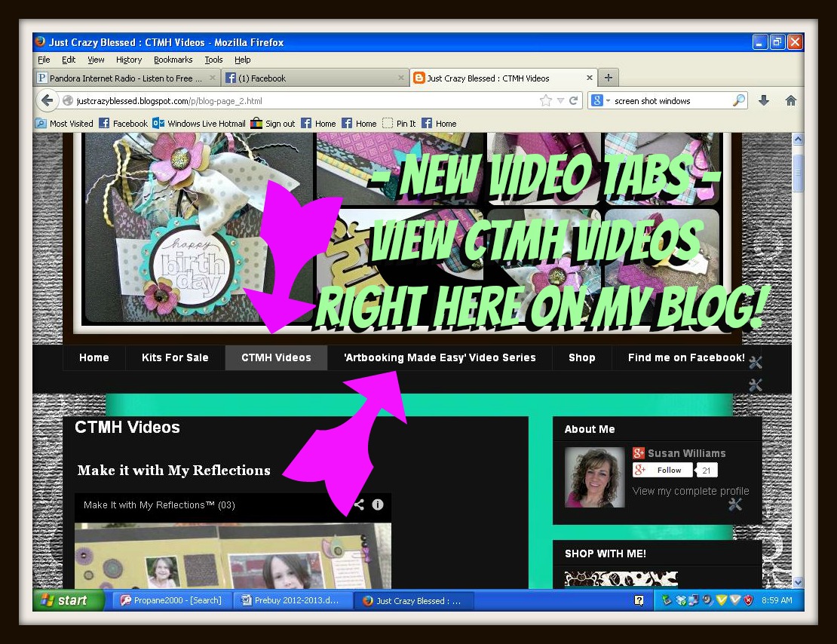Viewport: 837px width, 644px height.
Task: Open the Kits For Sale page tab
Action: pyautogui.click(x=175, y=357)
